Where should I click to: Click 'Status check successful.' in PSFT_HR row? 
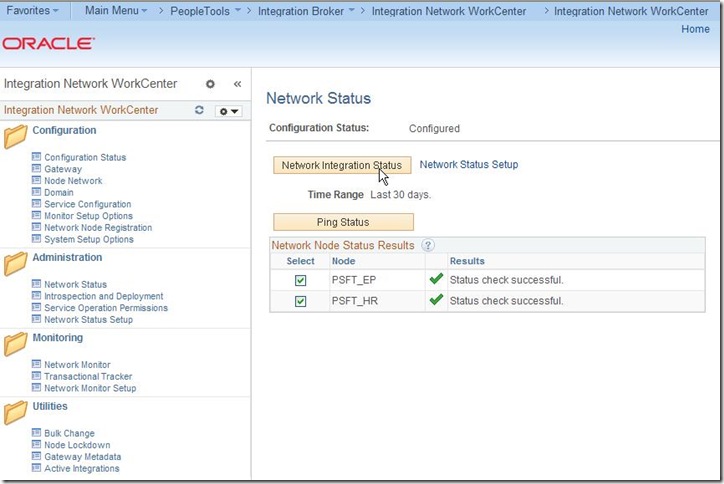tap(507, 301)
